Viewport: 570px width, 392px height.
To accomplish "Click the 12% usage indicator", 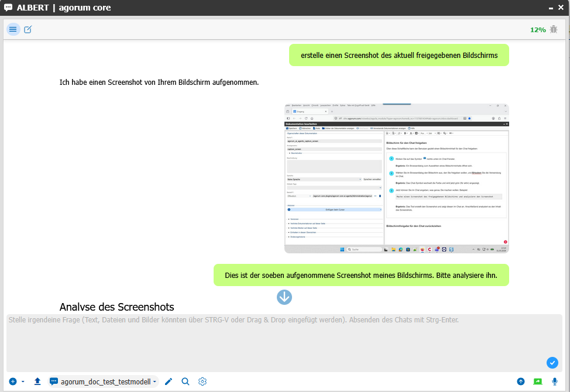I will coord(538,29).
